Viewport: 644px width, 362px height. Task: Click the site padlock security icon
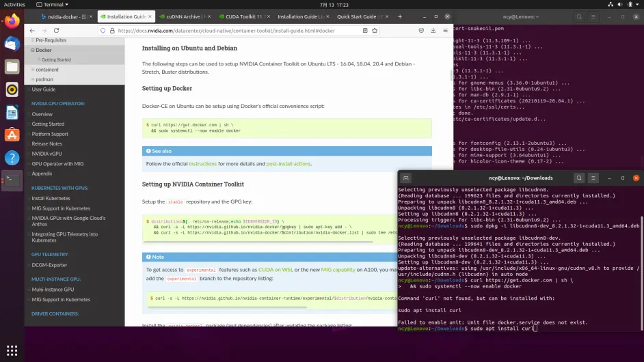click(112, 30)
